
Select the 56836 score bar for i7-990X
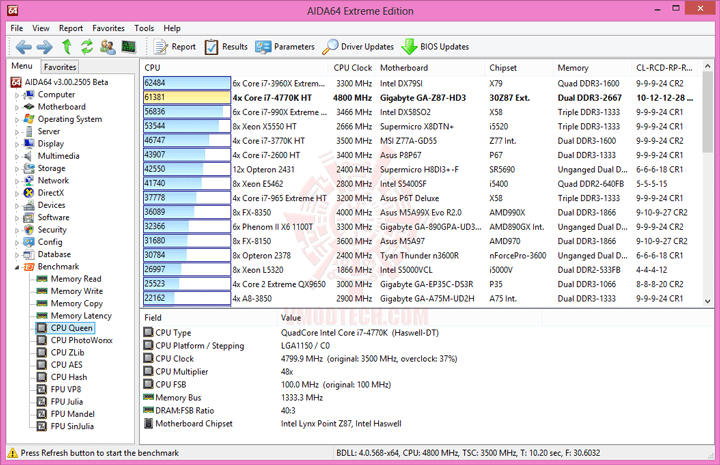[187, 112]
